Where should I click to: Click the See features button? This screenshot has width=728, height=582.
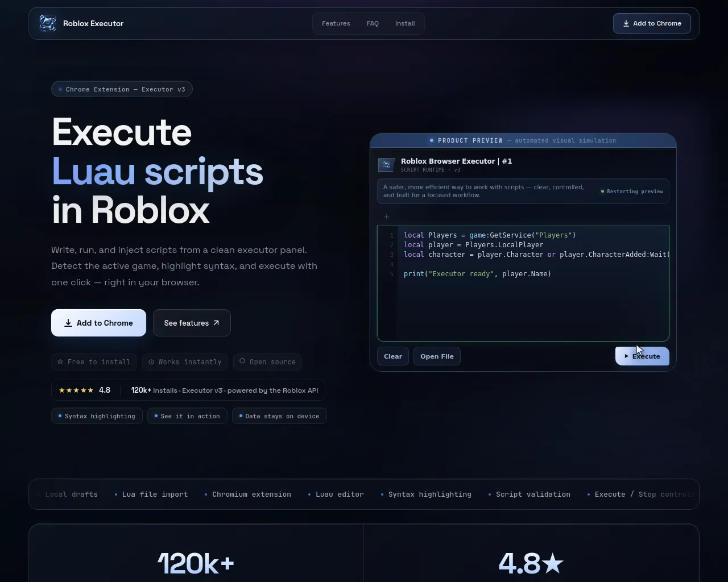[192, 323]
